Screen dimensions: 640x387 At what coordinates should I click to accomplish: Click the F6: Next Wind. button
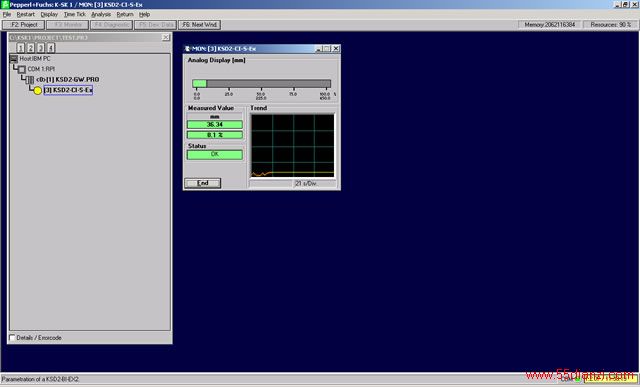(200, 25)
